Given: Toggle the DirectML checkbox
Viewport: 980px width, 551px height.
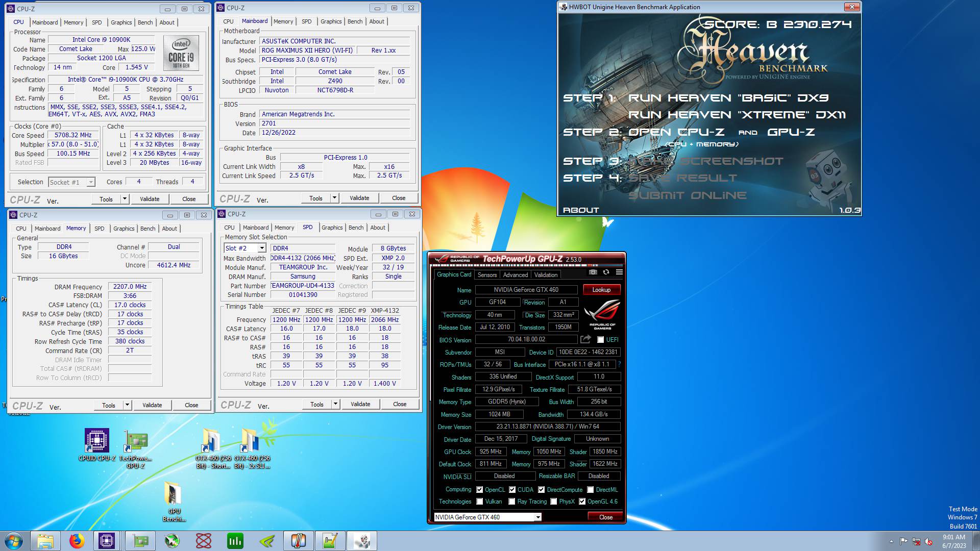Looking at the screenshot, I should [590, 490].
